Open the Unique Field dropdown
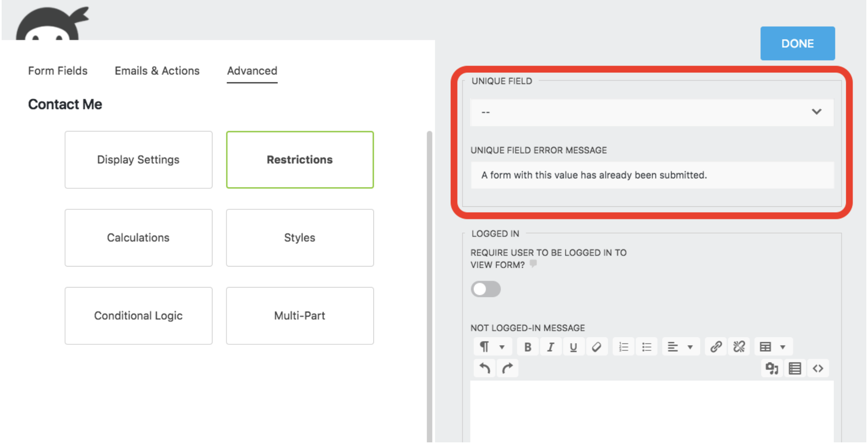 click(x=651, y=112)
